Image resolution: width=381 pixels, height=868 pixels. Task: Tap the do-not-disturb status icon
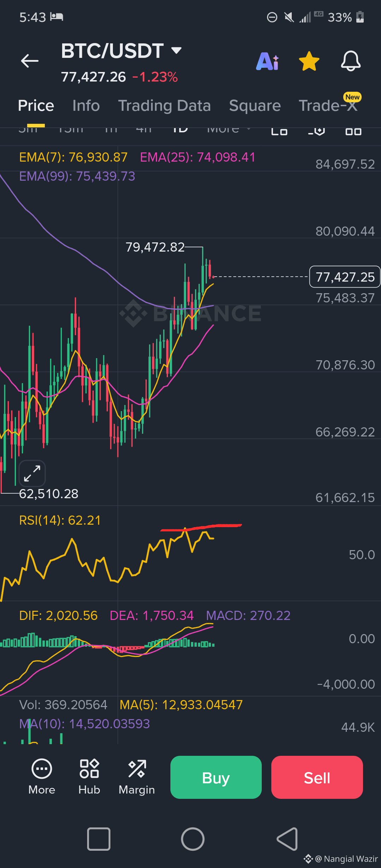tap(272, 17)
